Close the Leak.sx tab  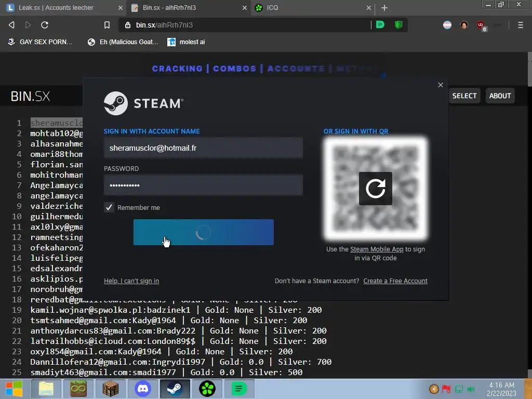tap(121, 8)
